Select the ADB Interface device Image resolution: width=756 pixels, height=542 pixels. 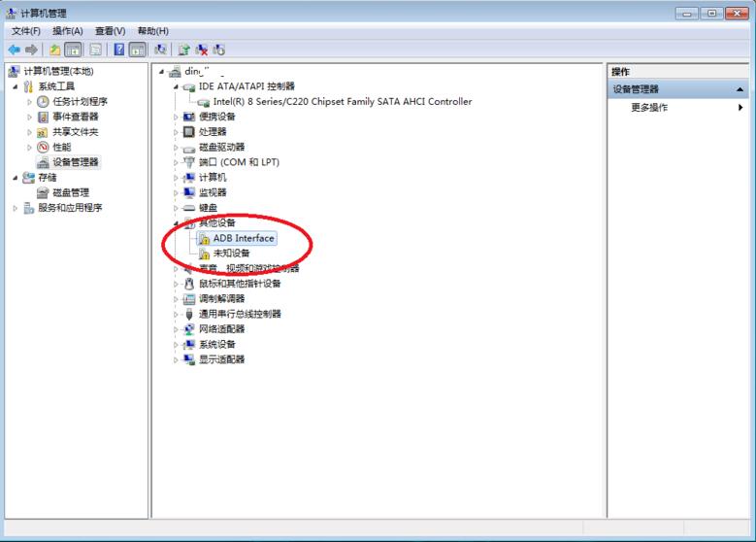(x=243, y=238)
